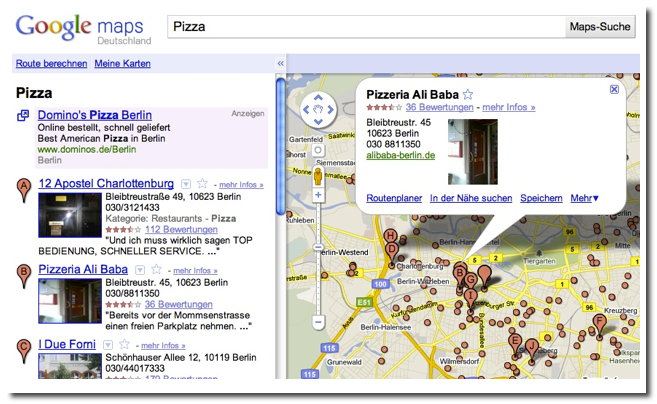Open Domino's Pizza Berlin ad link
The height and width of the screenshot is (404, 657).
click(95, 115)
